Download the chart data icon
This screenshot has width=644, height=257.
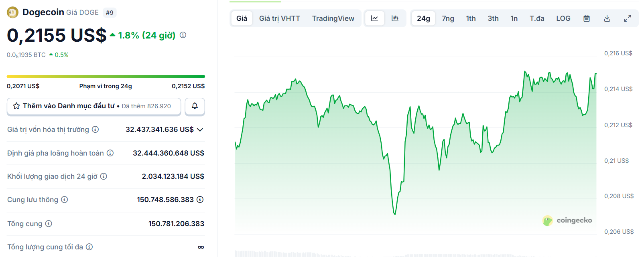pos(607,18)
